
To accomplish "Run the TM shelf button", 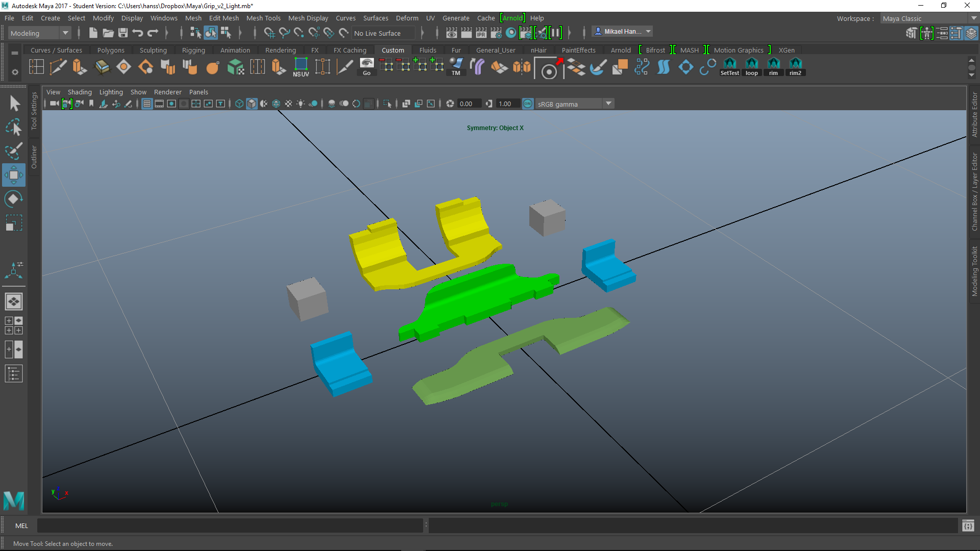I will pyautogui.click(x=456, y=67).
